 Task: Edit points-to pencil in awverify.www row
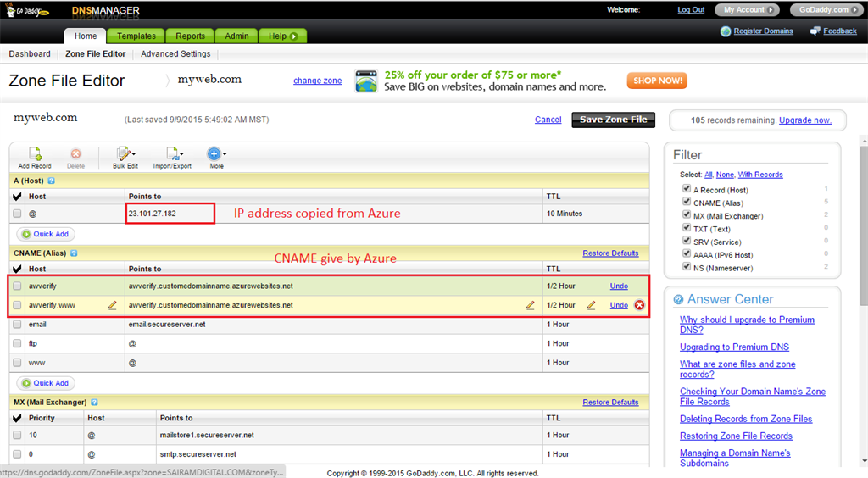pyautogui.click(x=531, y=305)
